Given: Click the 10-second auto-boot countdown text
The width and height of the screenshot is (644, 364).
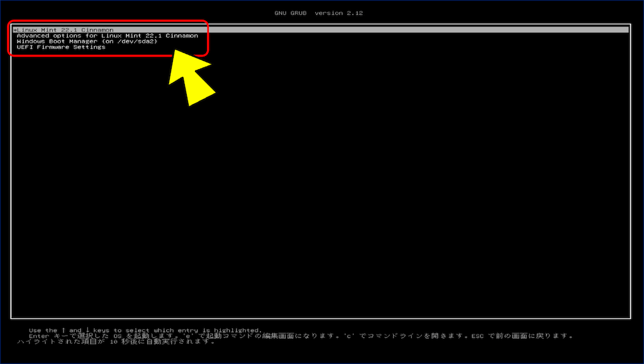Looking at the screenshot, I should (113, 343).
